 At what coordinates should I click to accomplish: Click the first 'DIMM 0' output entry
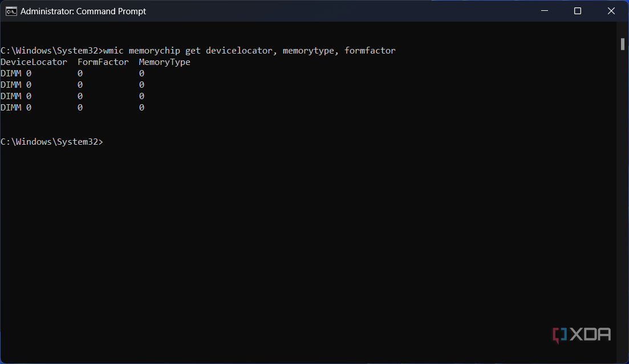coord(16,73)
